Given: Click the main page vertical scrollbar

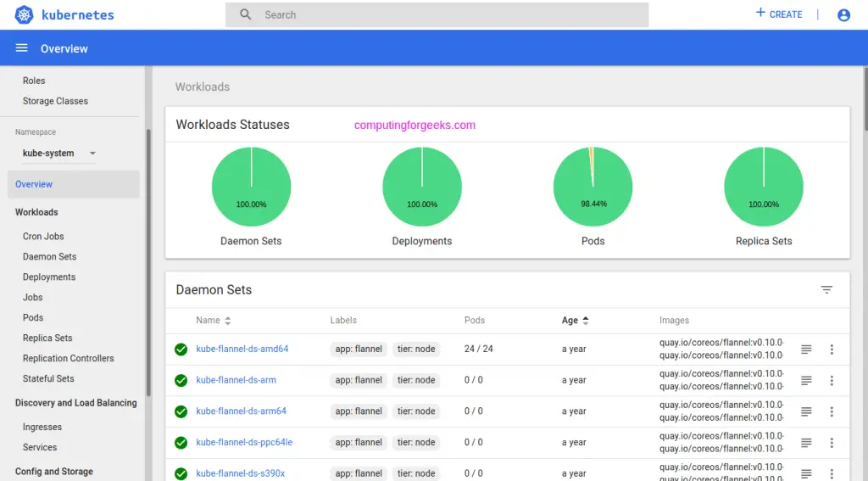Looking at the screenshot, I should 865,100.
